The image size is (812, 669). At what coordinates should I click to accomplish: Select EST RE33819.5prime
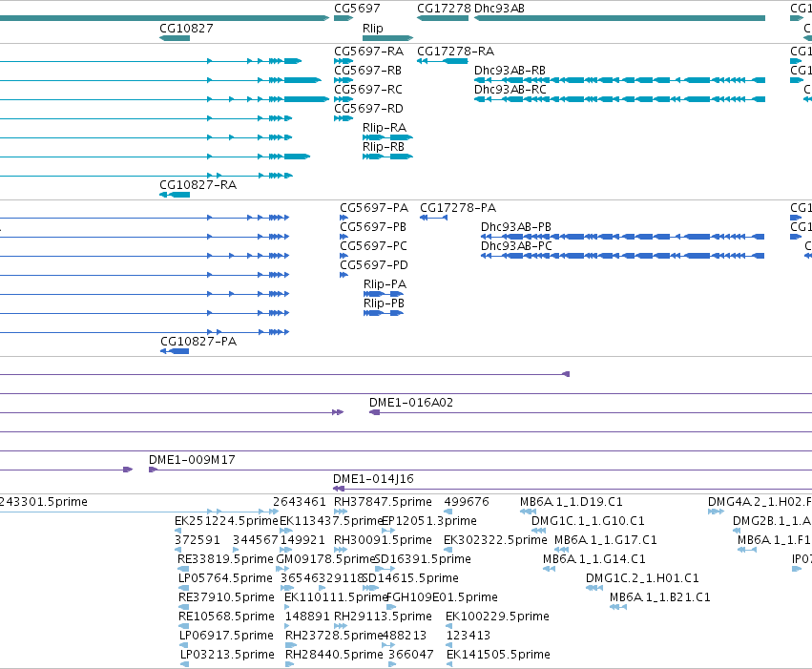[x=225, y=559]
